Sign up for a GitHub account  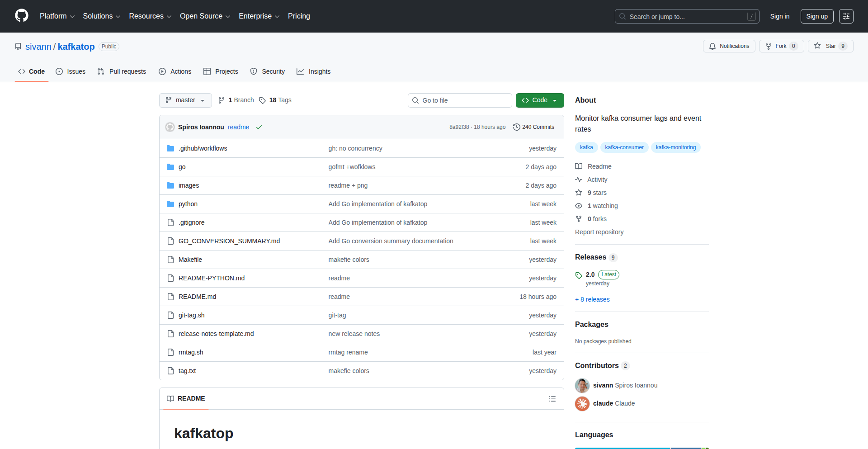(816, 16)
